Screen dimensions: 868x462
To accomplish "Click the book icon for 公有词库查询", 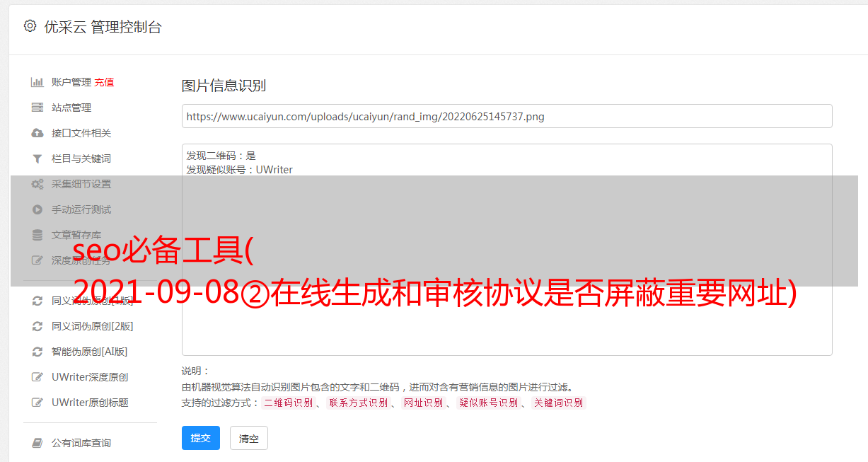I will [x=37, y=443].
